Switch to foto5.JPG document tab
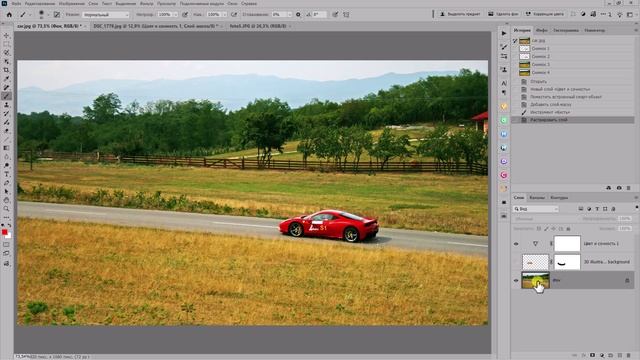The width and height of the screenshot is (640, 360). pos(258,26)
